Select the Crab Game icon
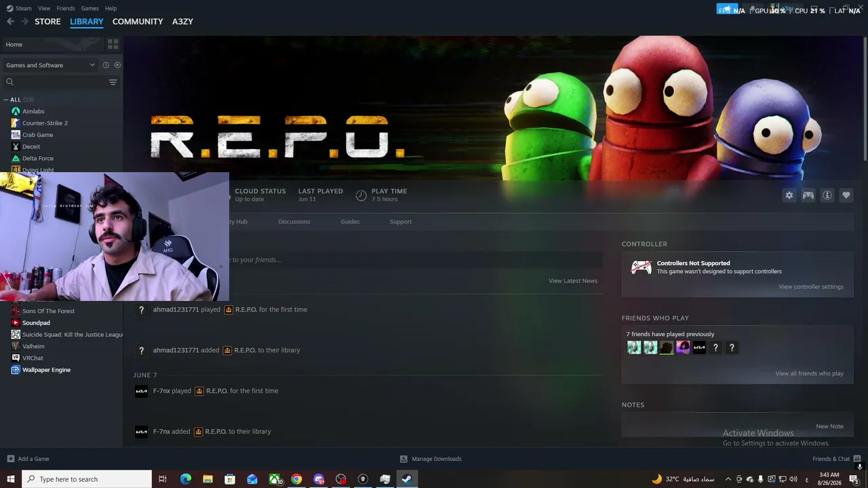This screenshot has width=868, height=488. point(16,135)
